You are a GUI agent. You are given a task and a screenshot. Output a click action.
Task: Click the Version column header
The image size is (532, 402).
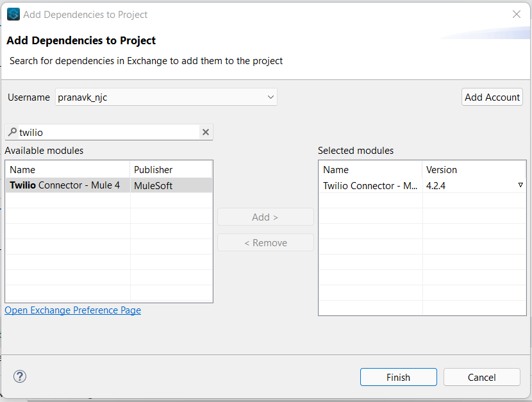pos(474,169)
